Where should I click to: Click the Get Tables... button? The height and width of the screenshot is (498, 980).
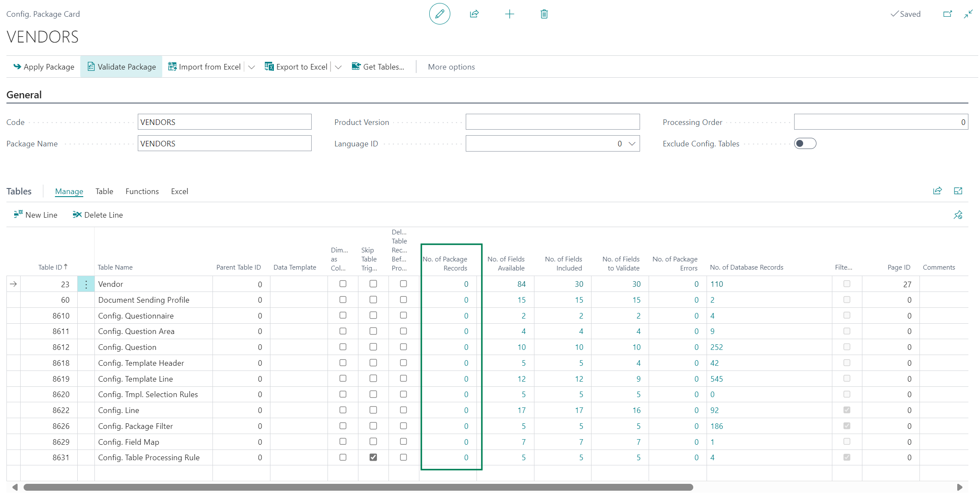coord(378,67)
